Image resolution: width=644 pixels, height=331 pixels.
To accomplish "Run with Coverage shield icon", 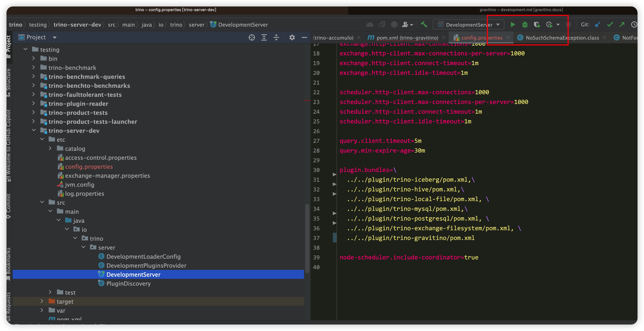I will click(x=537, y=24).
